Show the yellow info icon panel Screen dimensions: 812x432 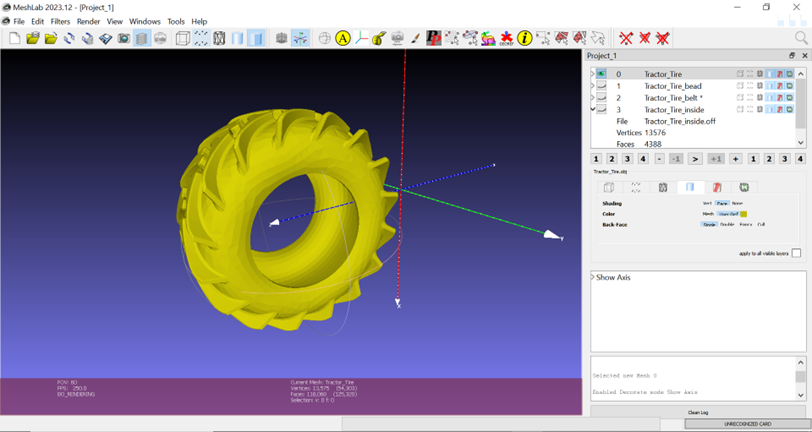[x=525, y=38]
